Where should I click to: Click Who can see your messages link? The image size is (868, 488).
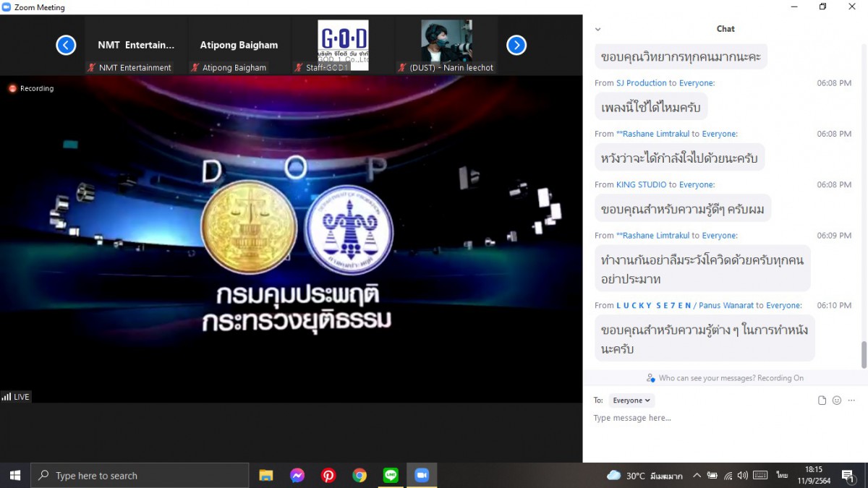pos(725,378)
